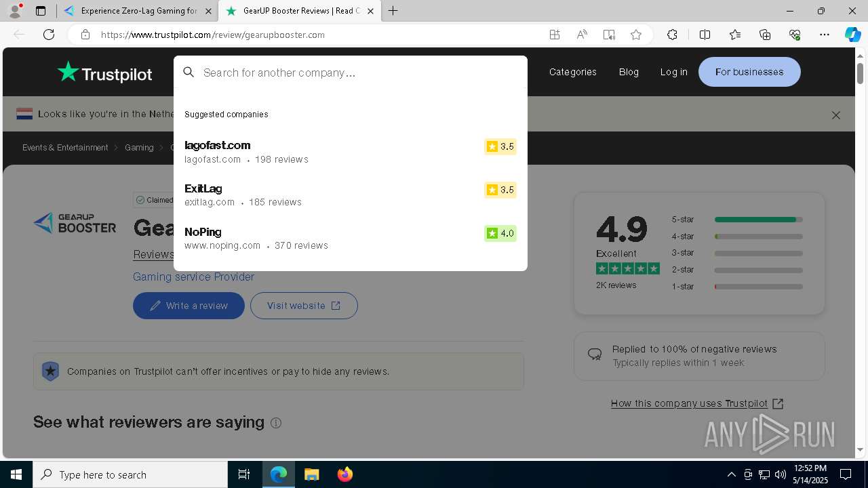Filter reviews by 1-star bar
The height and width of the screenshot is (488, 868).
click(x=737, y=287)
